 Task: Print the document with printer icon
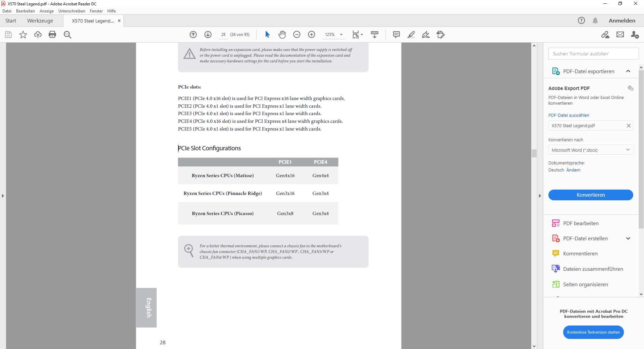[x=52, y=35]
